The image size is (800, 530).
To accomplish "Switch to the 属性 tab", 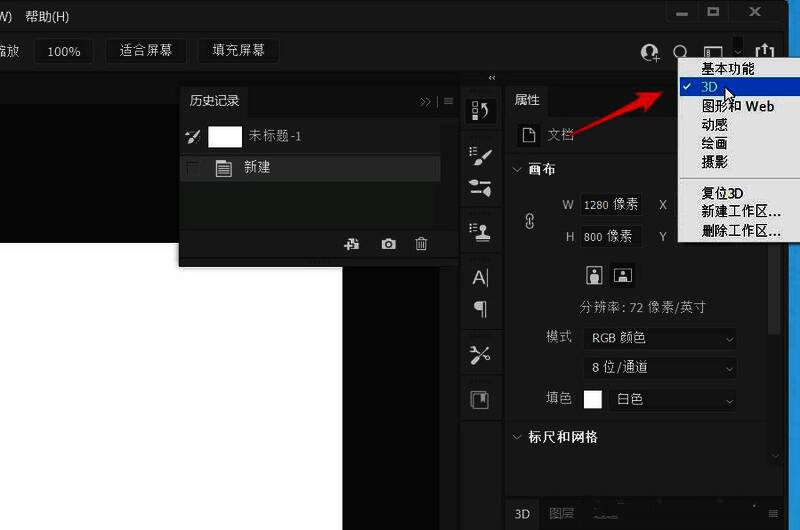I will tap(527, 100).
